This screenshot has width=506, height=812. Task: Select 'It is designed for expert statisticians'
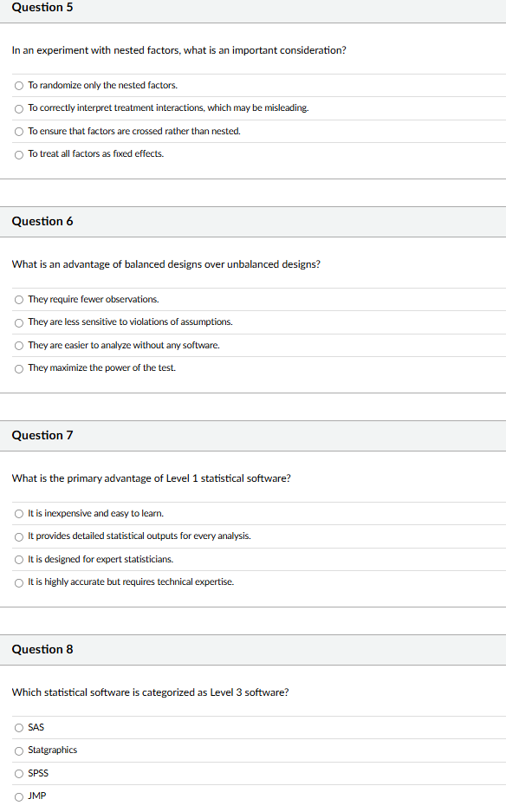point(18,559)
